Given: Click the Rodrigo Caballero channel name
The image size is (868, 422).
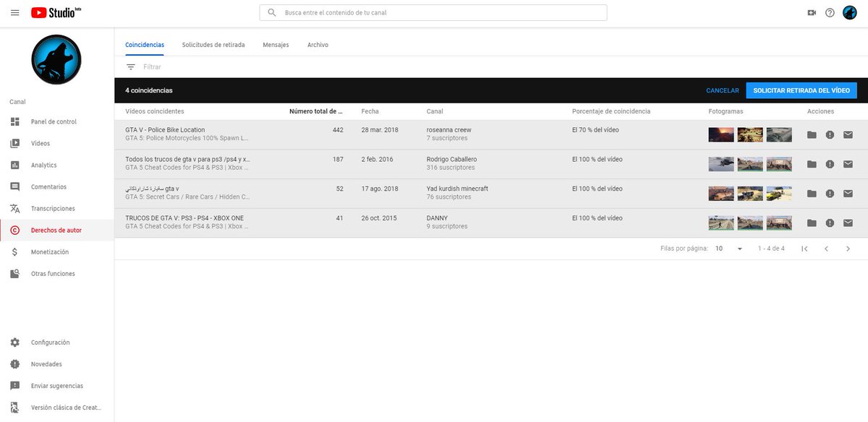Looking at the screenshot, I should pos(452,159).
